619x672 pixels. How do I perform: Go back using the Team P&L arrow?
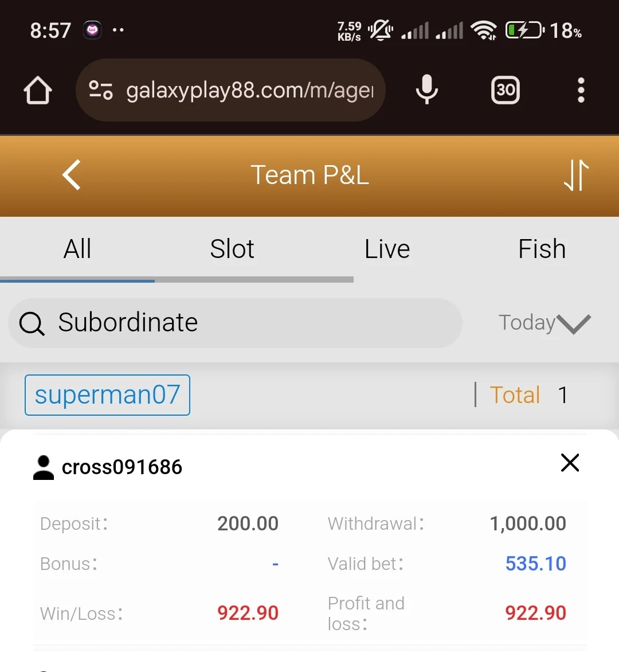(x=72, y=175)
